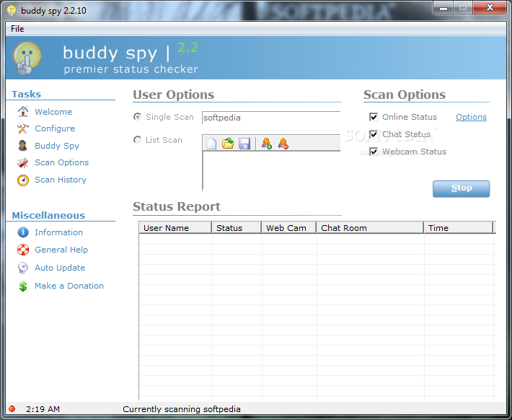
Task: Open the Configure task link
Action: click(x=55, y=128)
